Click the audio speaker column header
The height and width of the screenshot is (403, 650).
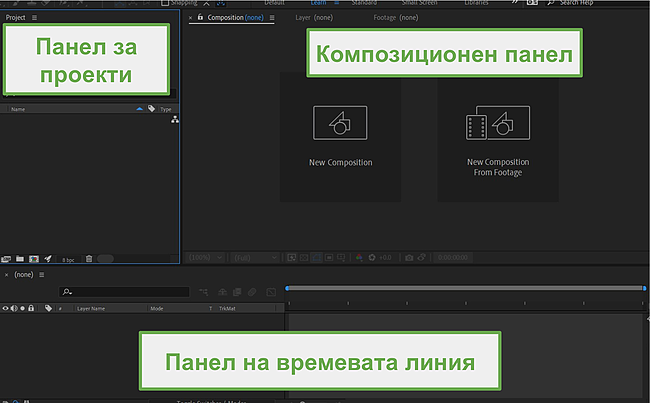point(14,308)
